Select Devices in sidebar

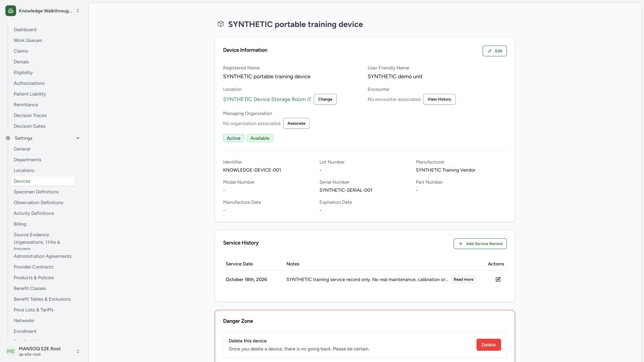click(43, 181)
